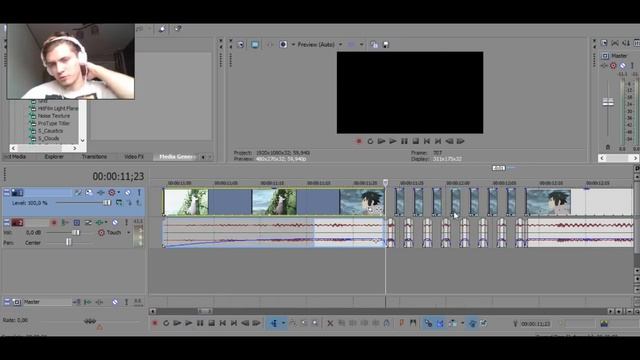Click Delete (X) in timeline toolbar

[x=330, y=323]
